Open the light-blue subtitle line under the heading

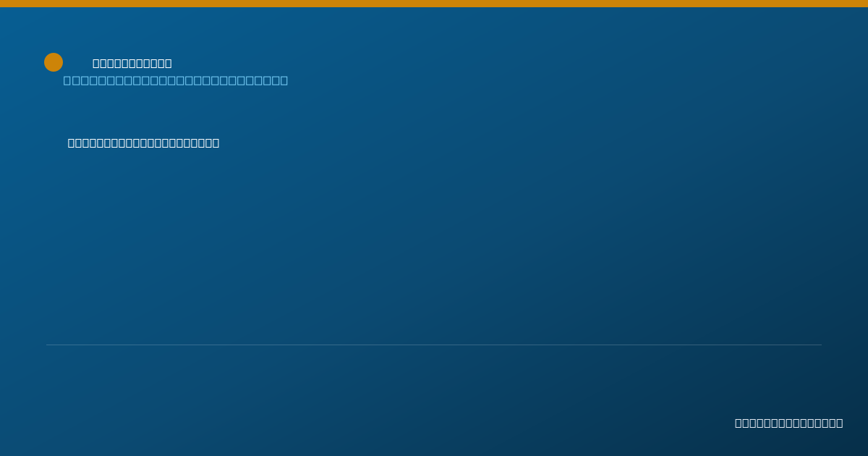[176, 80]
